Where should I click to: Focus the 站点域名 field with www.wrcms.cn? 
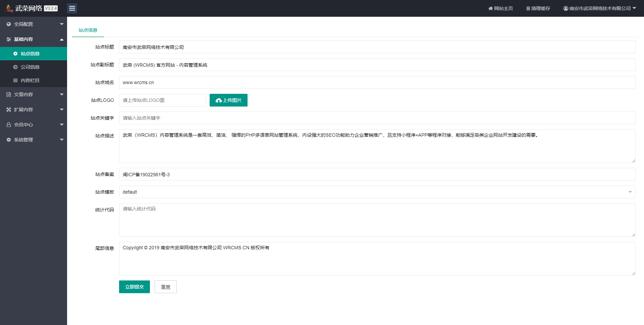coord(377,82)
